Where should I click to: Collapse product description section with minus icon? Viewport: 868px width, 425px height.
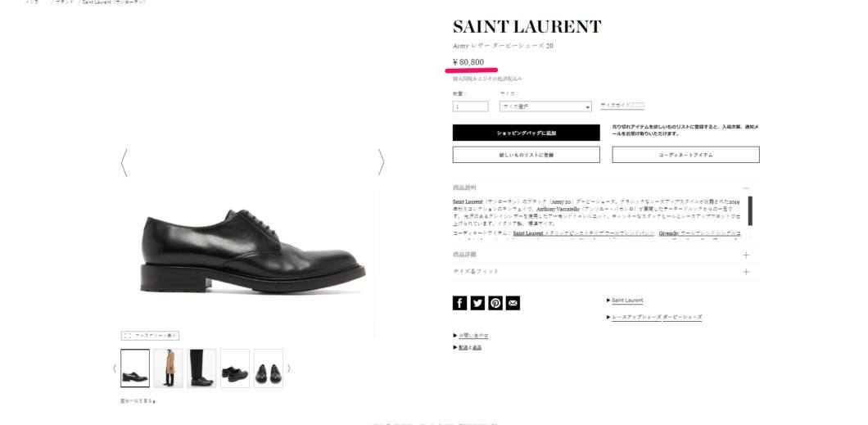746,188
